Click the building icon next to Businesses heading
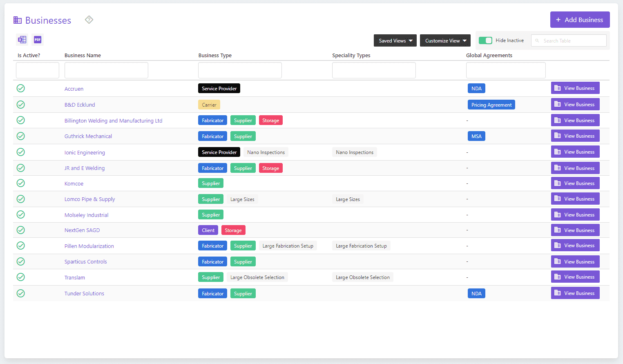Image resolution: width=623 pixels, height=364 pixels. tap(17, 20)
